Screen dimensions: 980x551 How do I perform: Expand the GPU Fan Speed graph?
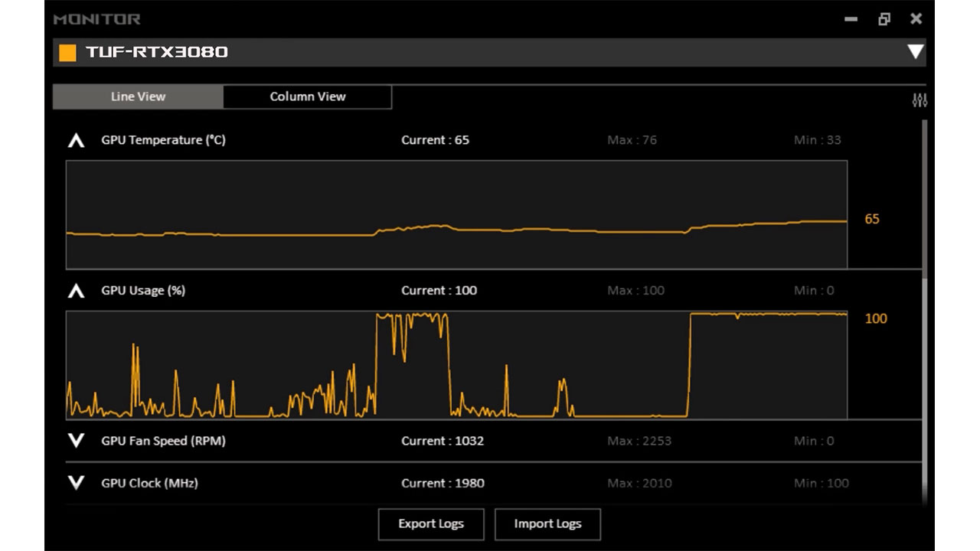pos(76,441)
